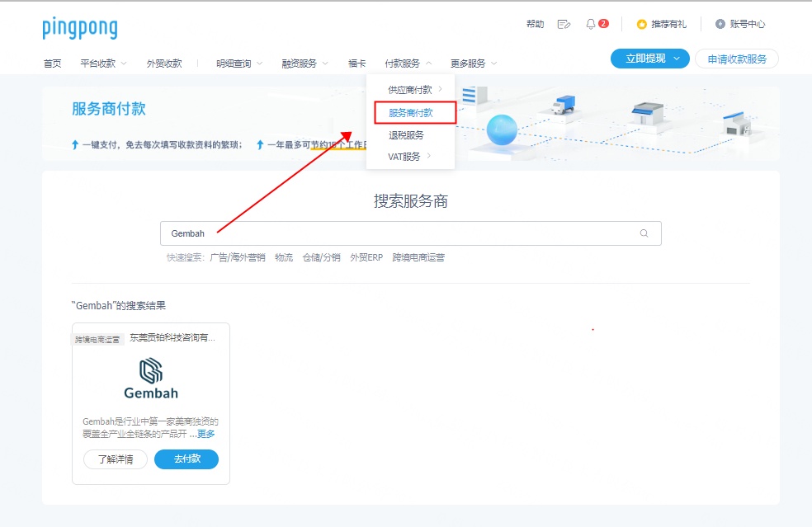
Task: Open the 帮助 help link
Action: (535, 24)
